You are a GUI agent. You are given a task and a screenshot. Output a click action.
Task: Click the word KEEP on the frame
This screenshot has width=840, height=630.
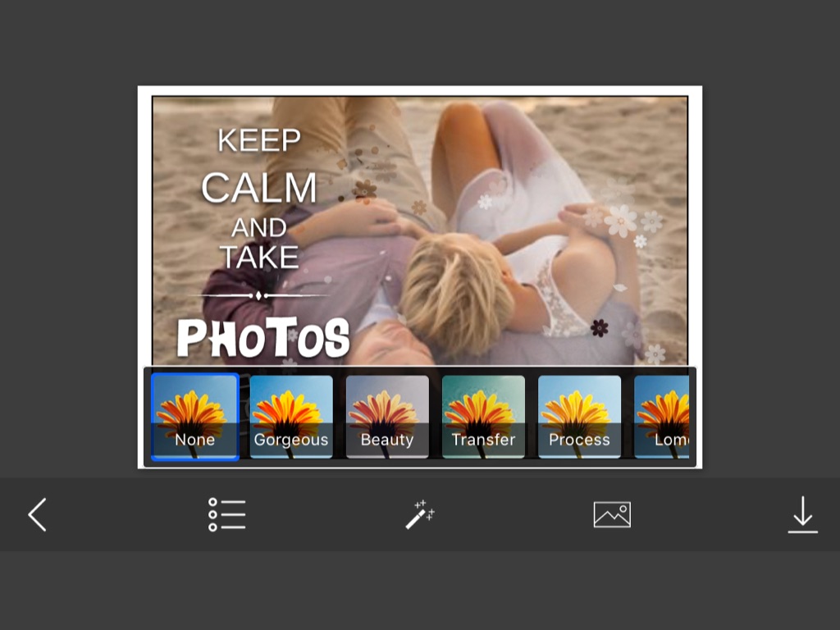[259, 141]
